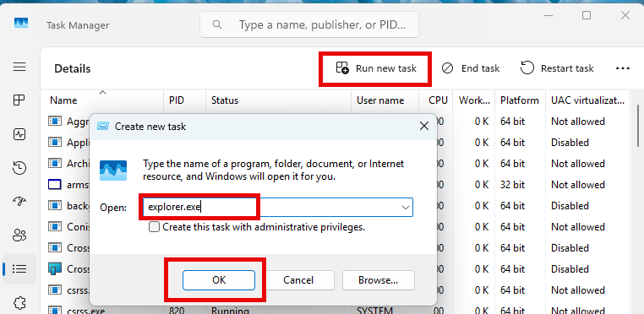Viewport: 644px width, 314px height.
Task: Sort by UAC virtualization column header
Action: tap(587, 100)
